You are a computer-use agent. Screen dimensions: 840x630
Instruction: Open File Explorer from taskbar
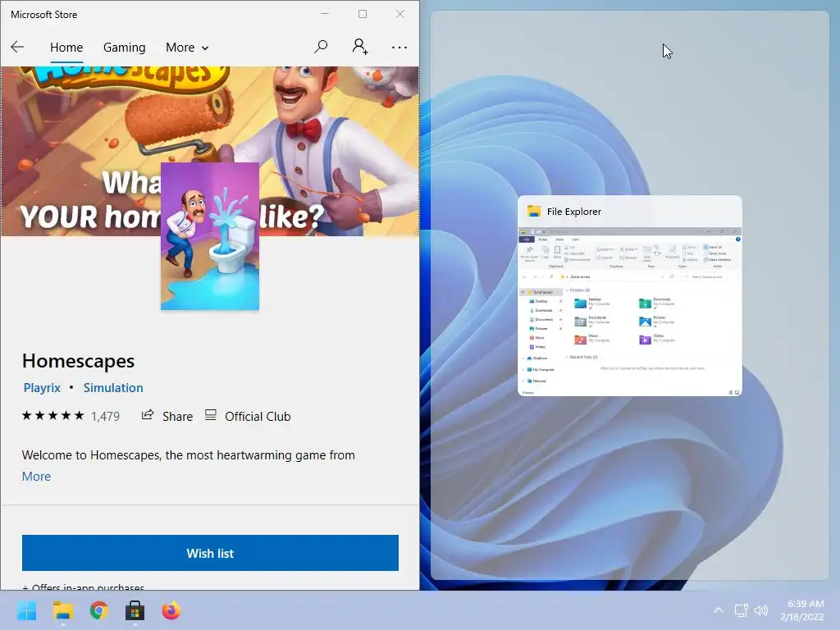[x=62, y=610]
